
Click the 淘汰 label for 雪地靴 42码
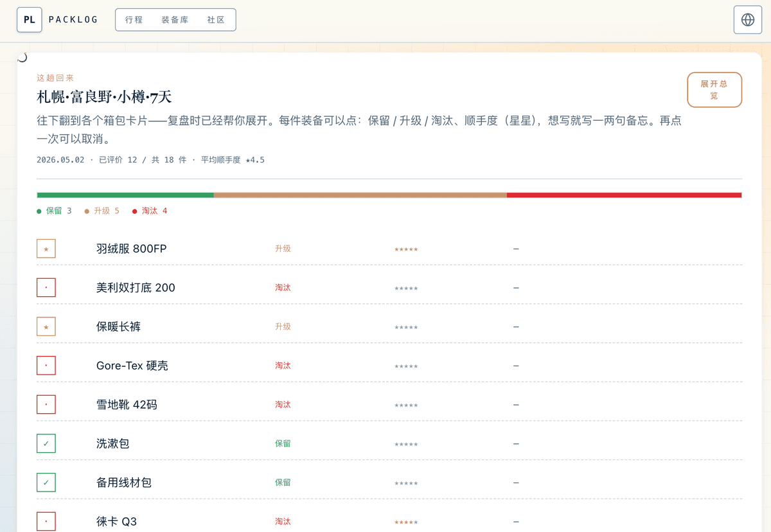[x=283, y=404]
